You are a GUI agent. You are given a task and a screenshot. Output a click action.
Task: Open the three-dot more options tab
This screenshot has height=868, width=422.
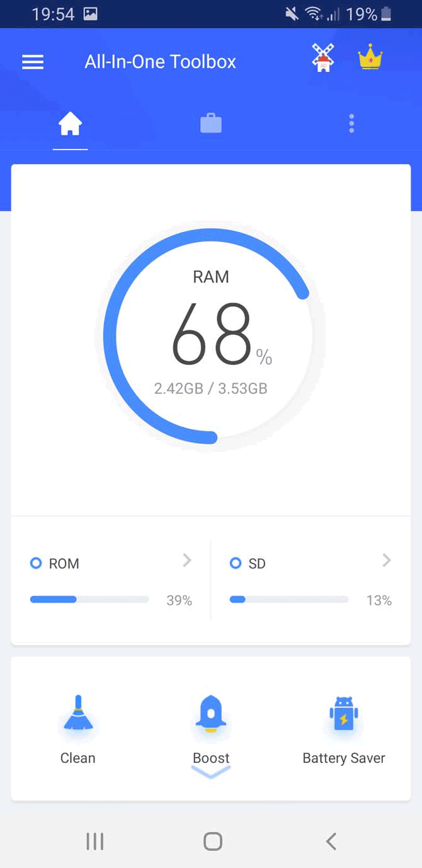pyautogui.click(x=351, y=124)
